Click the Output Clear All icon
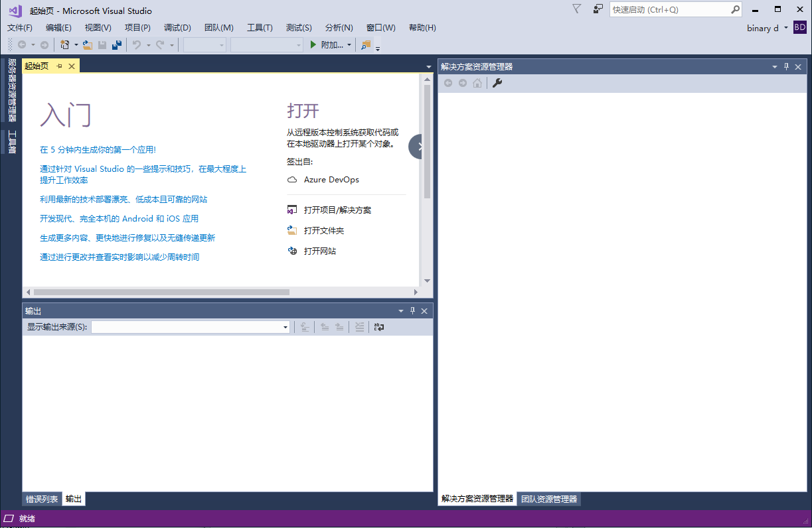812x528 pixels. [x=359, y=326]
